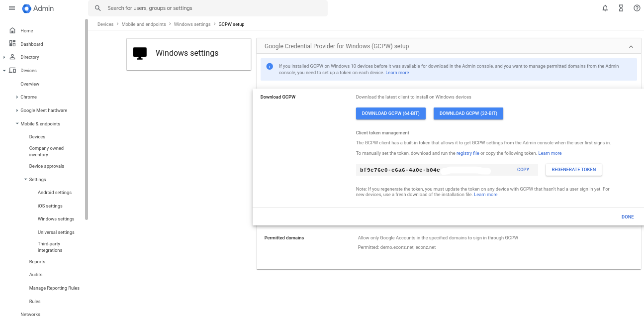Open Dashboard in sidebar

[x=31, y=44]
